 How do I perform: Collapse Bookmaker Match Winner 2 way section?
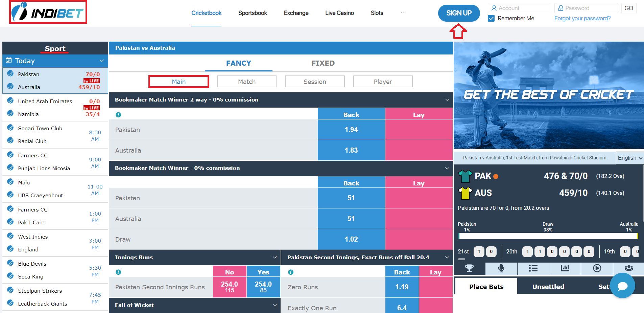click(x=447, y=100)
